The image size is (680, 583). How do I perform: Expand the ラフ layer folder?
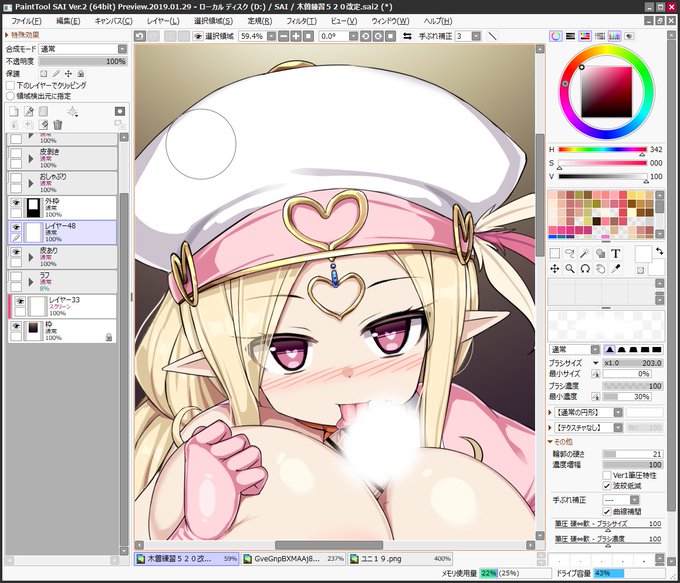[31, 282]
